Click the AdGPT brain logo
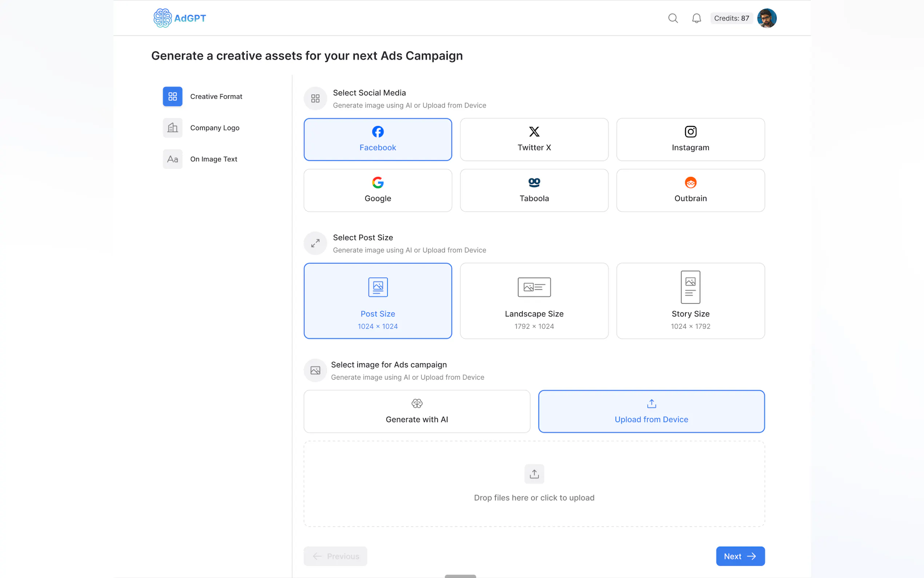 pyautogui.click(x=163, y=18)
